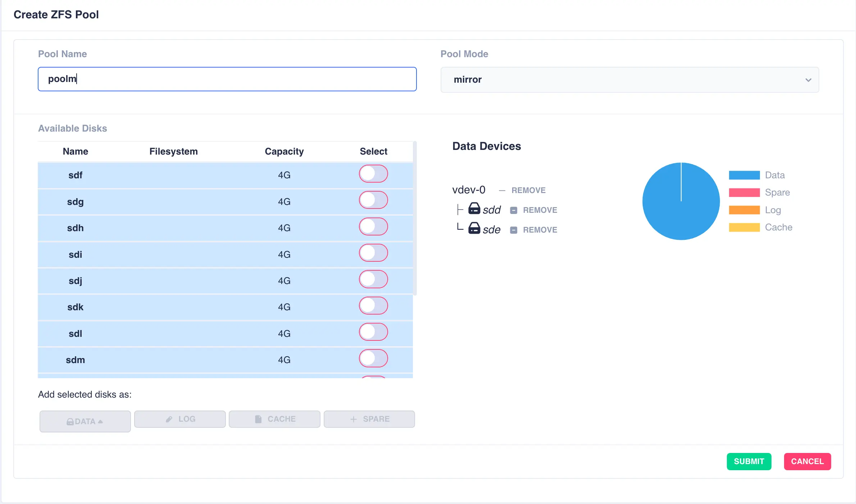Submit the ZFS pool creation form

(749, 462)
